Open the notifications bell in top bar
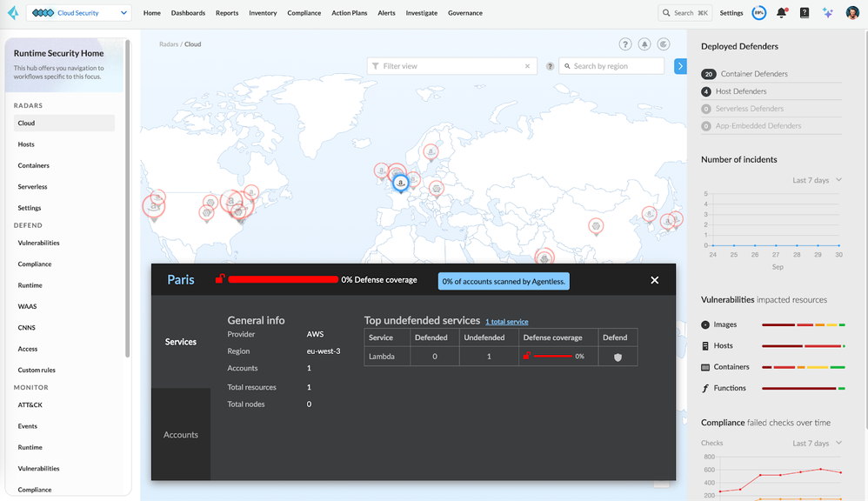The image size is (868, 501). coord(781,13)
